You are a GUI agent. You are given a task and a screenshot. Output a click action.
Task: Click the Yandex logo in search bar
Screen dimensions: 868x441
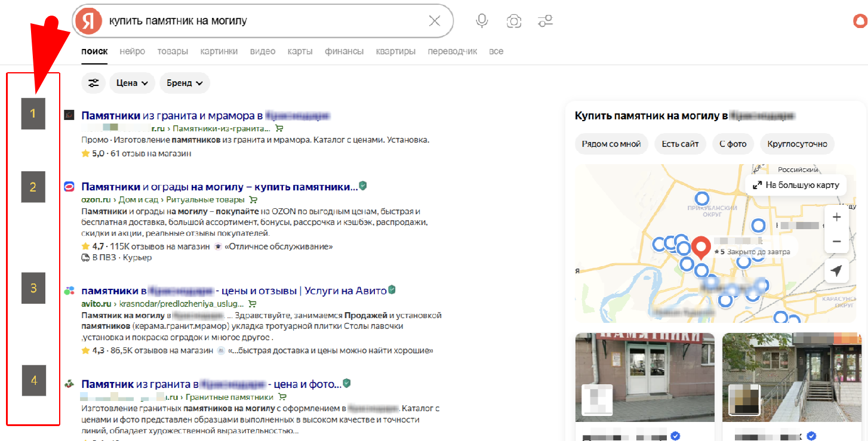88,21
